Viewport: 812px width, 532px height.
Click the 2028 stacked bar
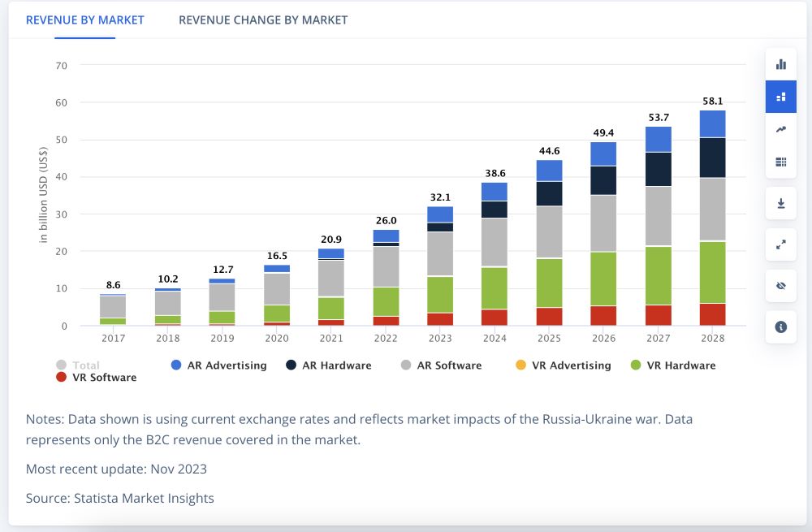point(712,218)
